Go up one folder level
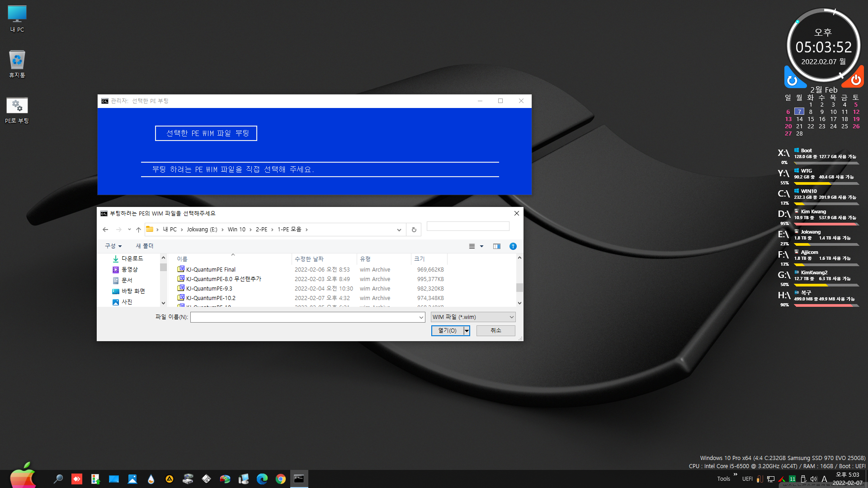The image size is (868, 488). pos(138,230)
